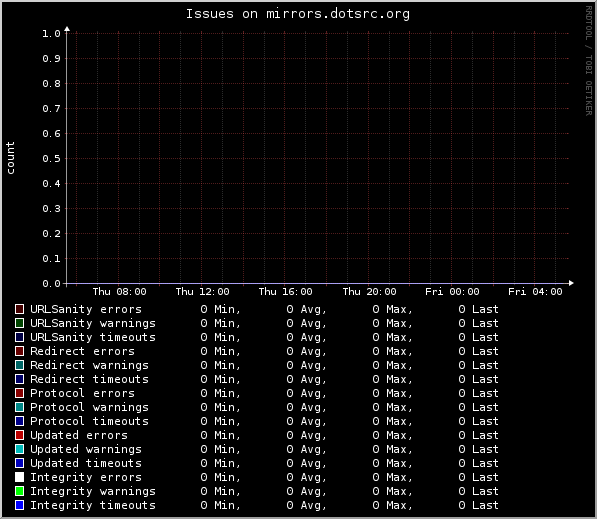Click the Thu 12:00 time axis label
Viewport: 597px width, 519px height.
click(203, 292)
